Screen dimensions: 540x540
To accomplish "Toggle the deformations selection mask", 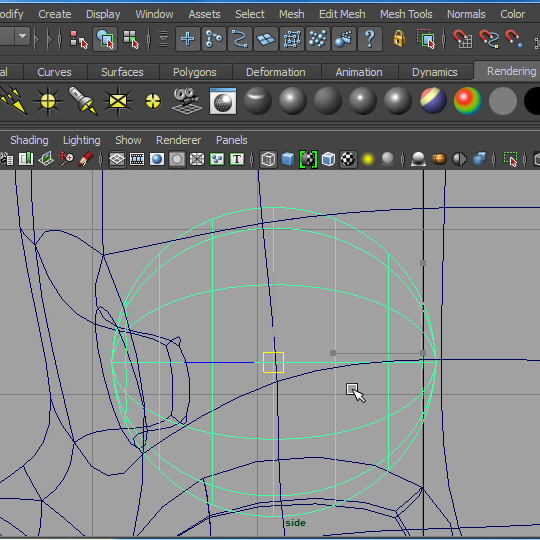I will point(292,39).
